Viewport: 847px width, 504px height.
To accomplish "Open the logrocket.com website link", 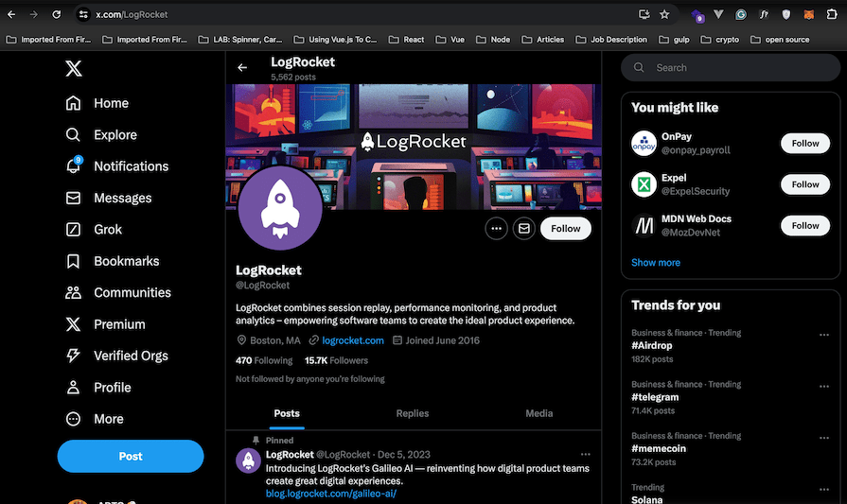I will [352, 340].
